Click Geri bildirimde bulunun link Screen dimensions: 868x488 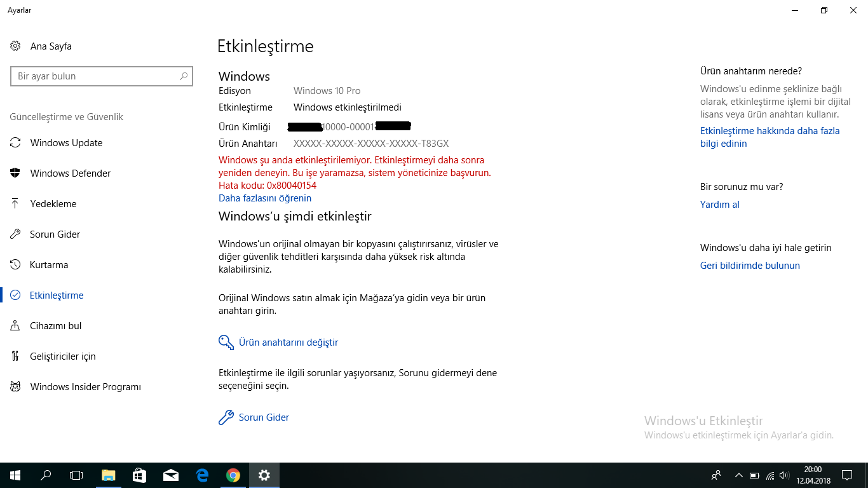click(x=750, y=266)
